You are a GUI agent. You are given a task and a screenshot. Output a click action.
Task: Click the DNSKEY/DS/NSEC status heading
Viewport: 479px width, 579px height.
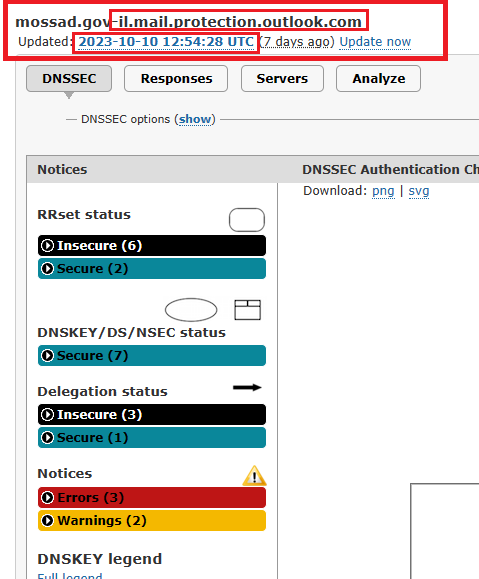click(x=131, y=333)
